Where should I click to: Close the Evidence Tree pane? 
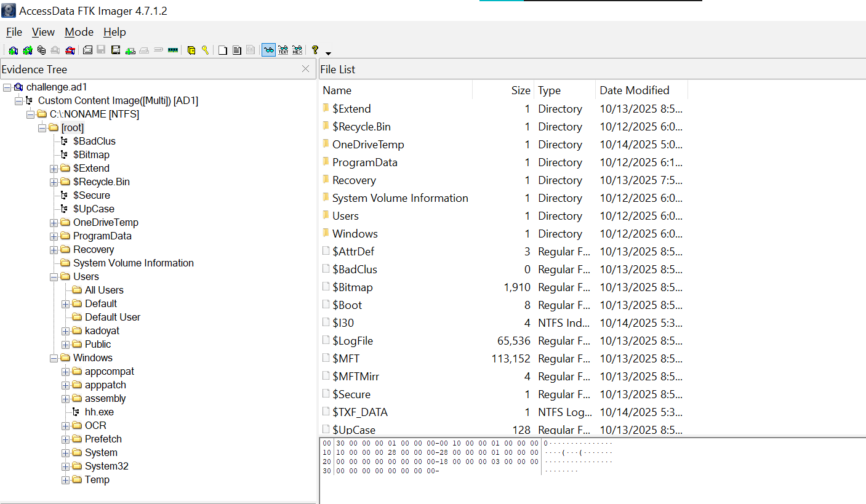(305, 69)
